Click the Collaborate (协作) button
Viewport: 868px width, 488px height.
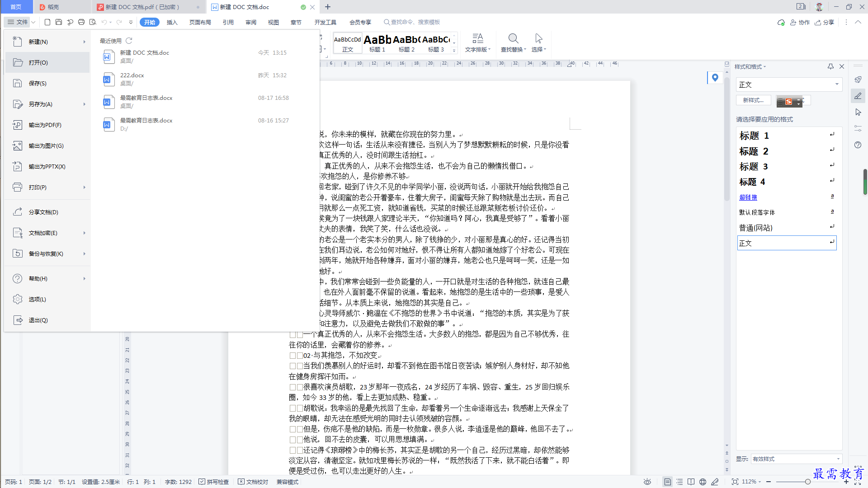click(800, 22)
